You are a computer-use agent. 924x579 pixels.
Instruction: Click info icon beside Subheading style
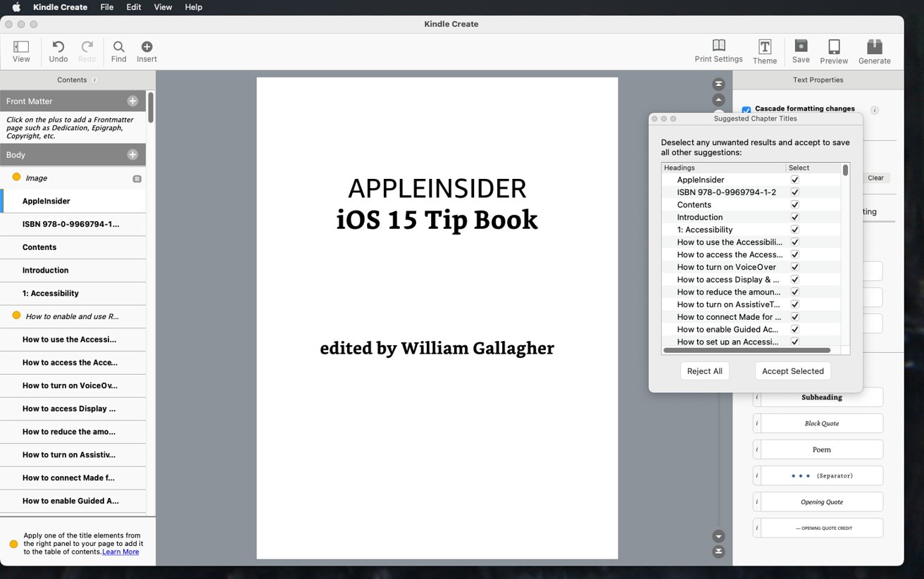(x=757, y=397)
